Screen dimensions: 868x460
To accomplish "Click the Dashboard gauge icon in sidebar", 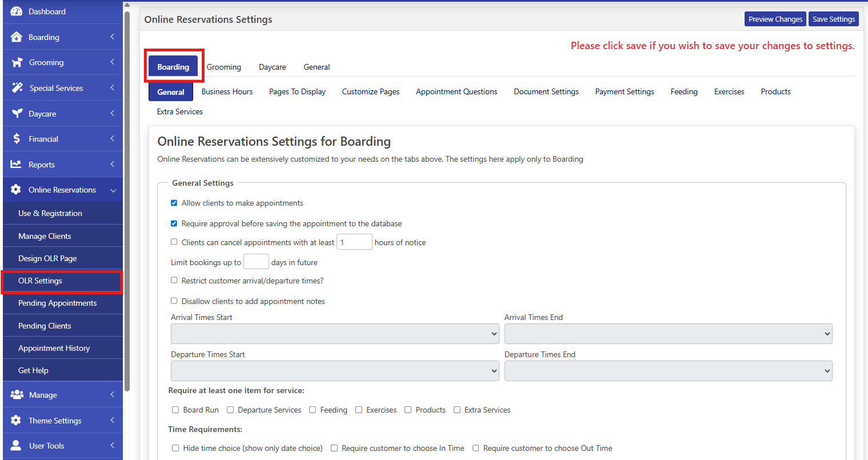I will click(17, 11).
